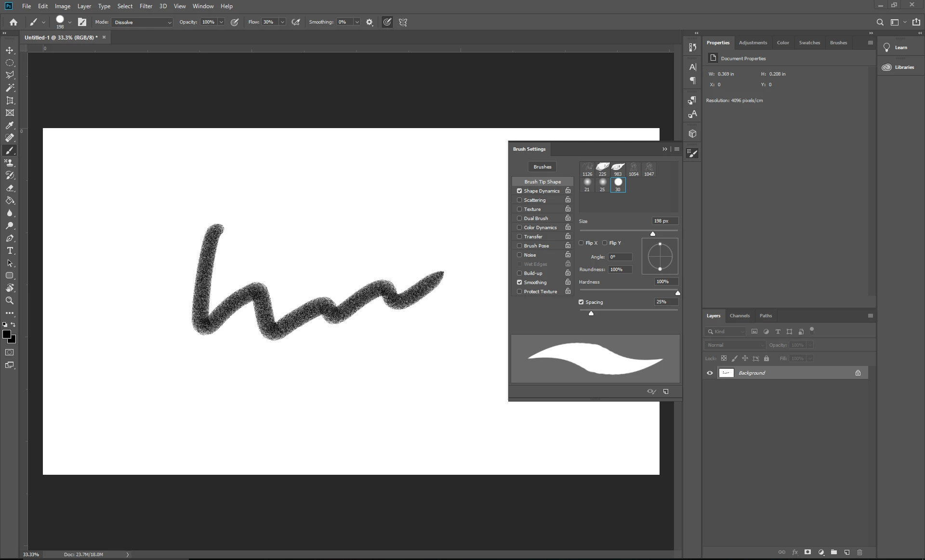Select the Clone Stamp tool
Image resolution: width=925 pixels, height=560 pixels.
[10, 163]
